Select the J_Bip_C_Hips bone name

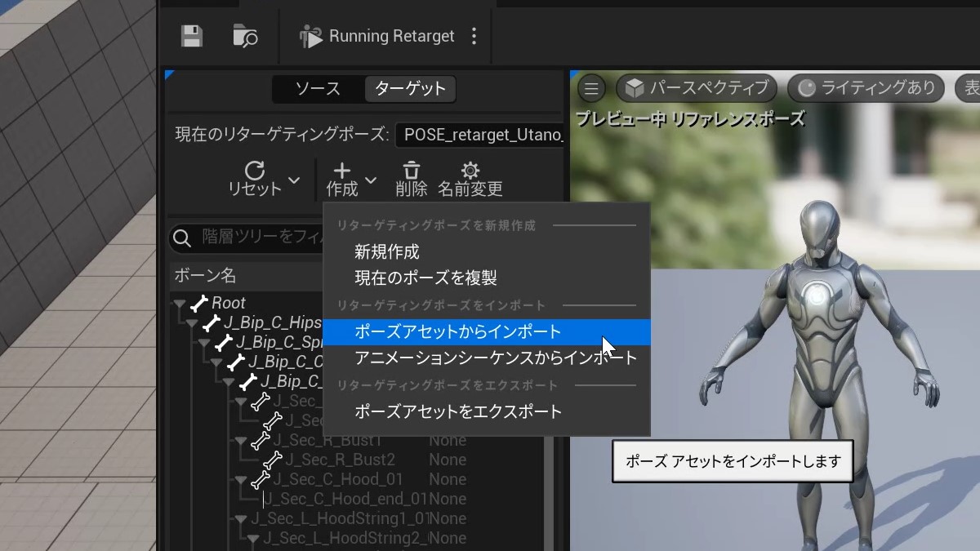click(273, 322)
